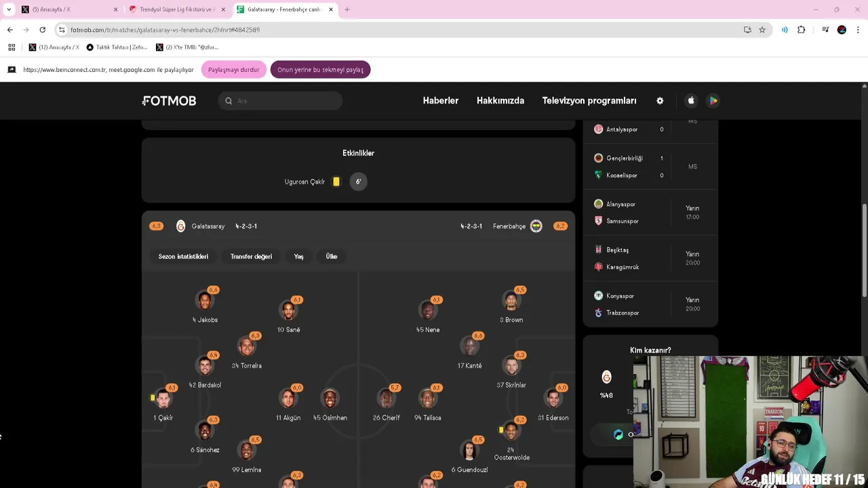Click the search field in FotMob header
This screenshot has height=488, width=868.
click(280, 100)
